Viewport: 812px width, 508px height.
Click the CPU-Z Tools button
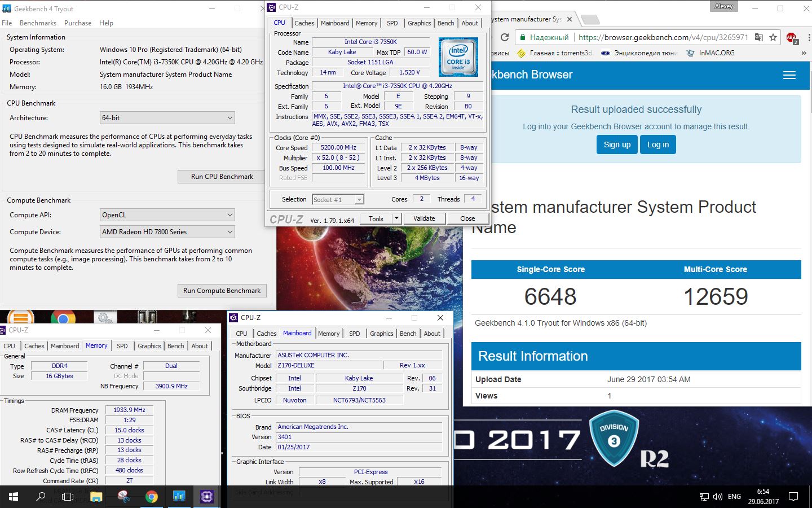[376, 218]
